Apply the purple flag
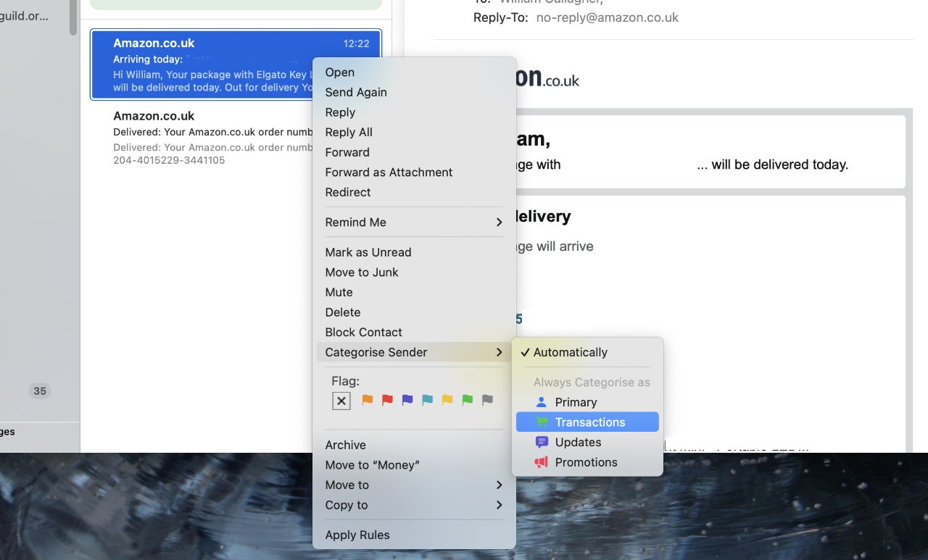 (x=407, y=400)
